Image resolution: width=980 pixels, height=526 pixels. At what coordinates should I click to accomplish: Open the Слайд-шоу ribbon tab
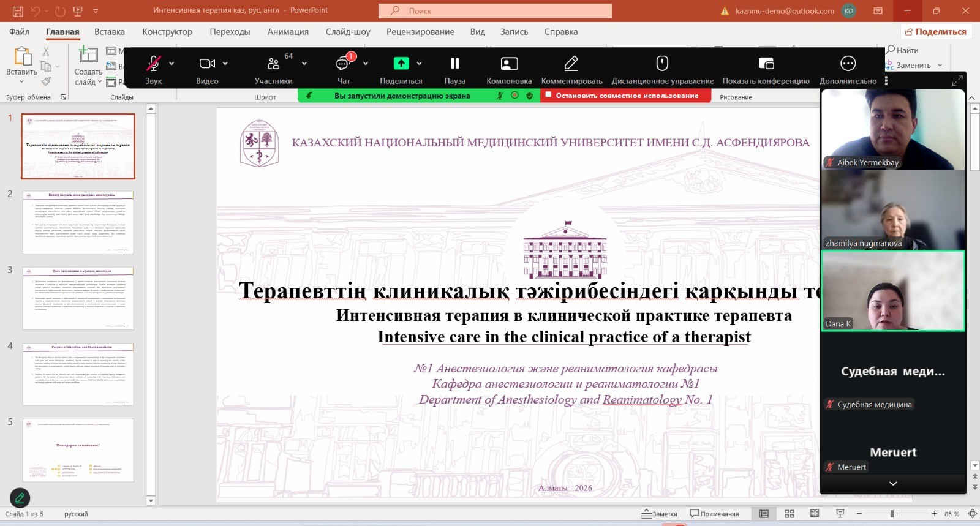click(347, 32)
